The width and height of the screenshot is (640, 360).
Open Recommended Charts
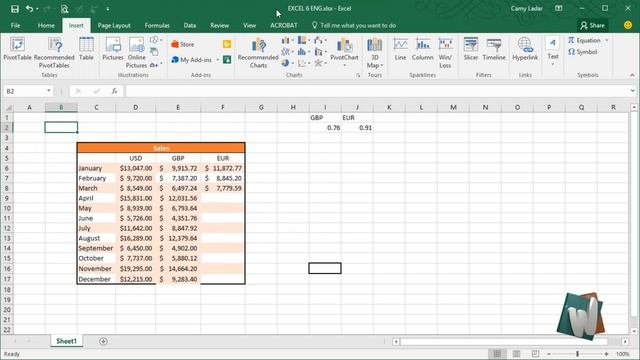click(x=258, y=53)
